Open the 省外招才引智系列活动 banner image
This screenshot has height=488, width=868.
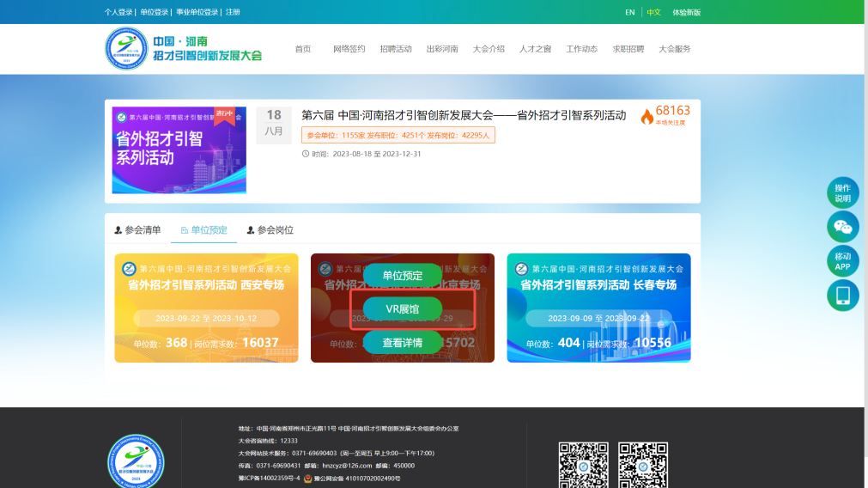pyautogui.click(x=179, y=150)
